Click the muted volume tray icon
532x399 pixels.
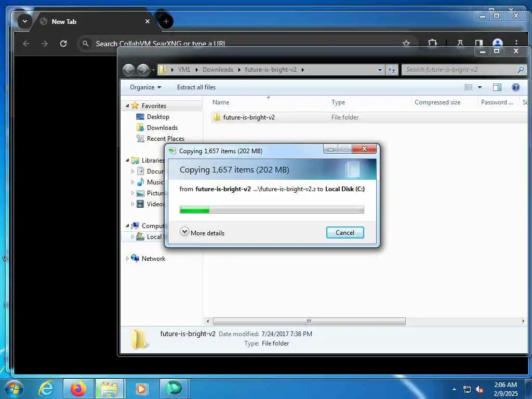[480, 389]
